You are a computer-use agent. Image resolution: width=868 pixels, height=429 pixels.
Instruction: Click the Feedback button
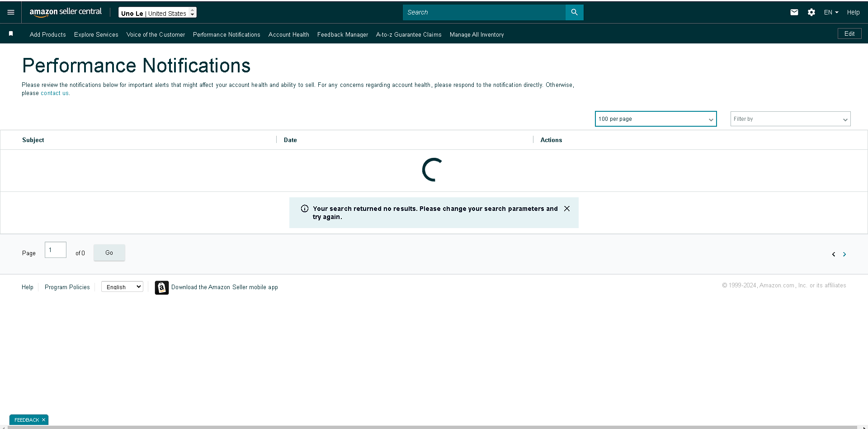click(x=27, y=420)
